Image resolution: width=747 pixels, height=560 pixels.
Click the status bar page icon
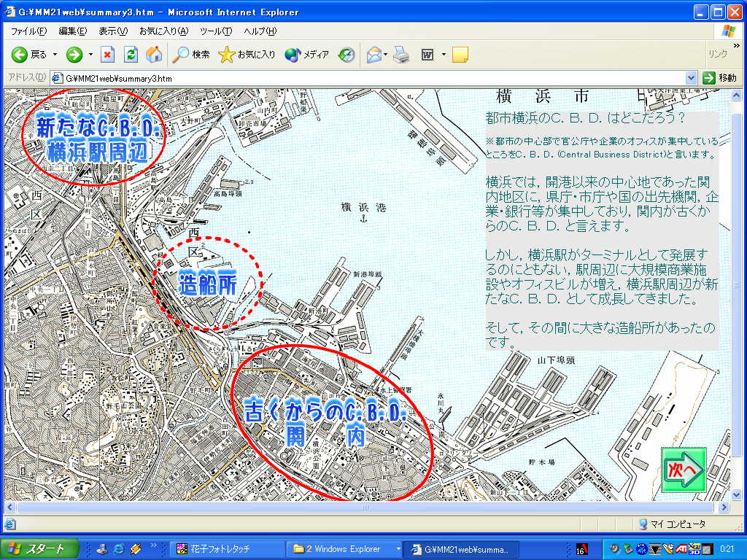pos(10,524)
